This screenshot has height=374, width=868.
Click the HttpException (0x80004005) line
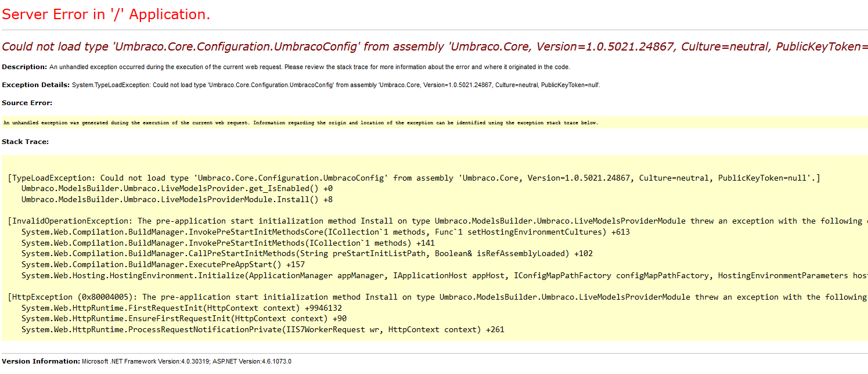pos(435,297)
